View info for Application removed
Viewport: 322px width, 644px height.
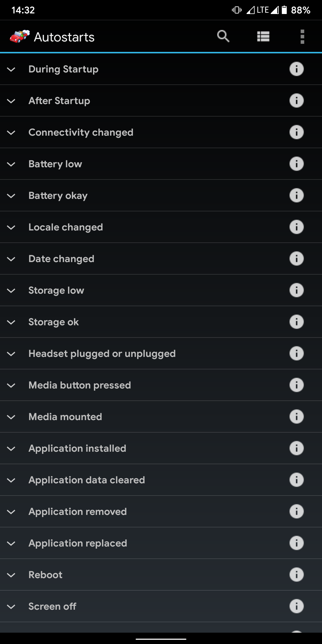point(296,512)
